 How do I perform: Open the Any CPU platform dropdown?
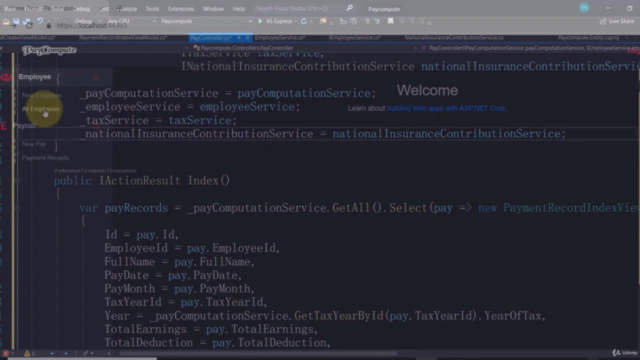pyautogui.click(x=131, y=21)
